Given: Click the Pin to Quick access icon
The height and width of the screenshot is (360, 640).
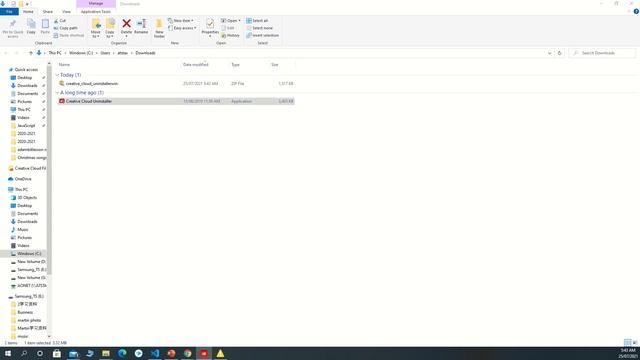Looking at the screenshot, I should pos(13,24).
